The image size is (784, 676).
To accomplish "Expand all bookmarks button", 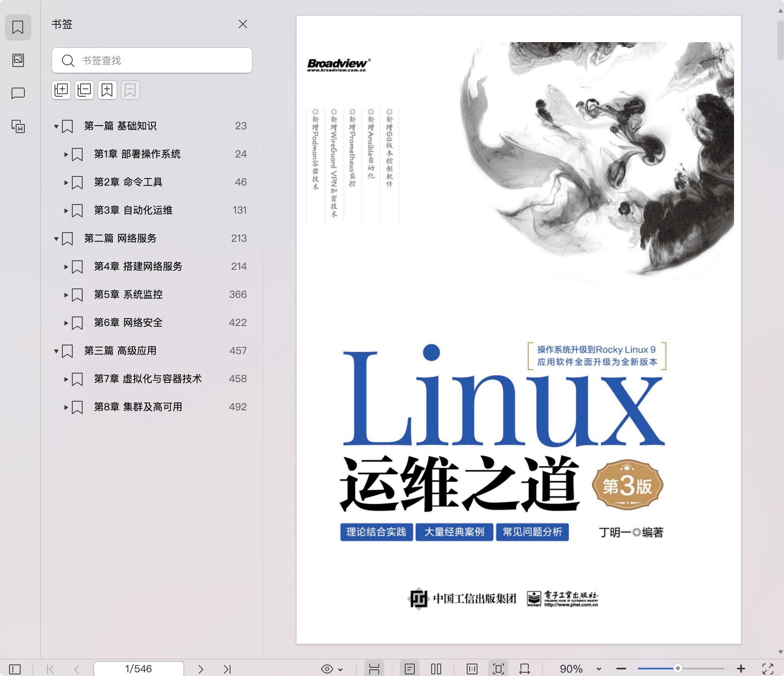I will click(x=61, y=90).
